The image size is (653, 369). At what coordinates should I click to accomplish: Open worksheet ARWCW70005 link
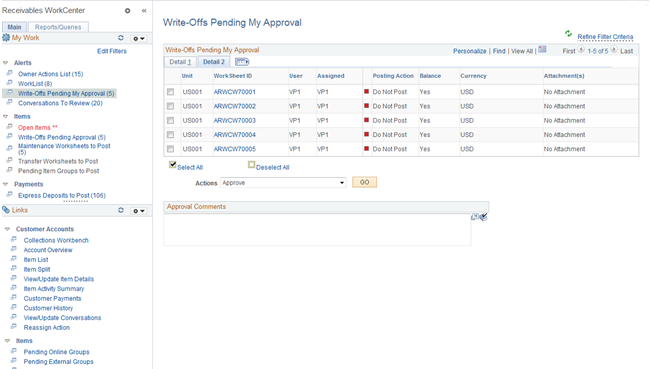[234, 149]
